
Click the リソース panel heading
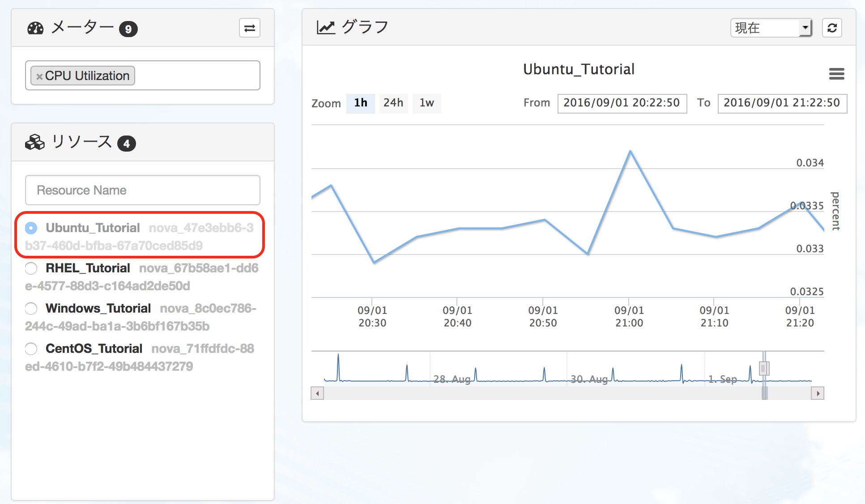click(82, 142)
